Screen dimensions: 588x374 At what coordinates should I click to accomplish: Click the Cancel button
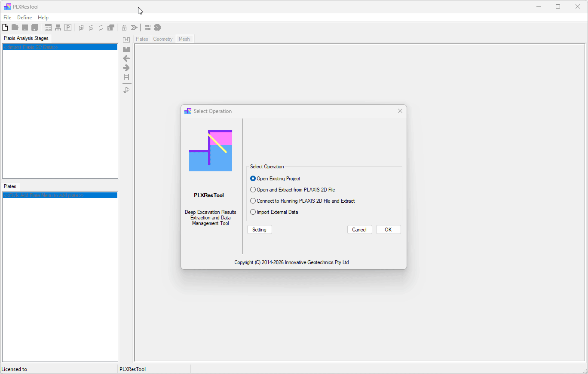359,230
